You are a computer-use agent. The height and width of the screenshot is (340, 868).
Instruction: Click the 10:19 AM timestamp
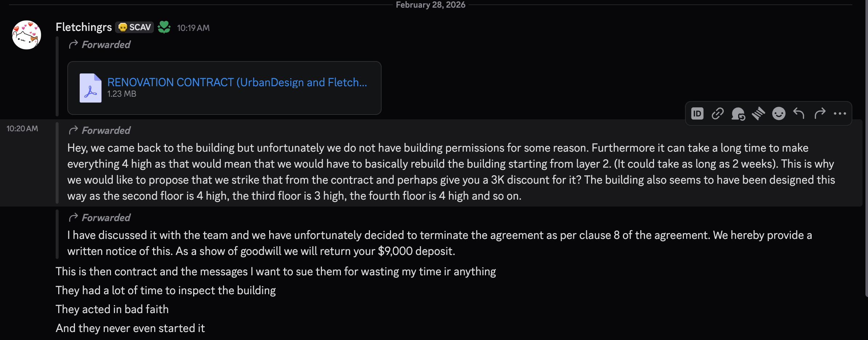pyautogui.click(x=193, y=28)
